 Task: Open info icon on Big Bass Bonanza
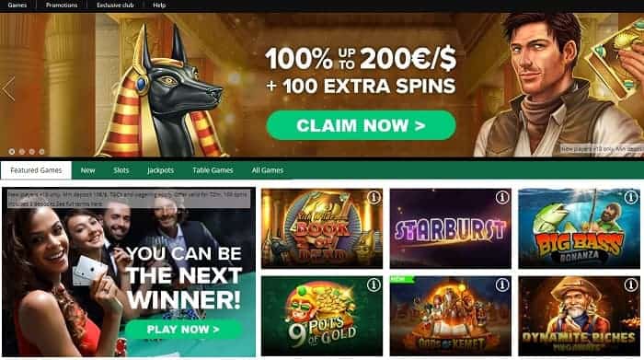pos(630,198)
